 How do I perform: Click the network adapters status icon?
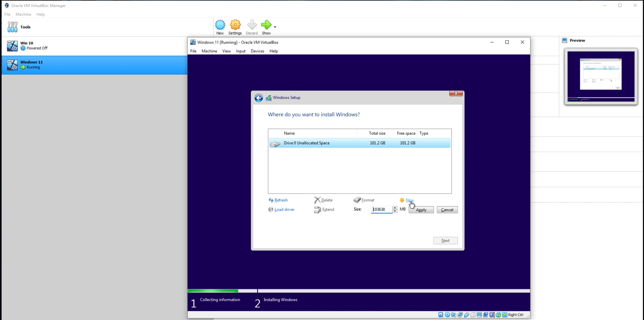460,315
